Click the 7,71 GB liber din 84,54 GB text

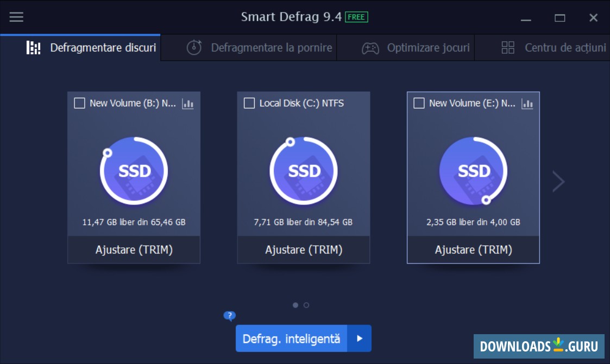pyautogui.click(x=304, y=222)
